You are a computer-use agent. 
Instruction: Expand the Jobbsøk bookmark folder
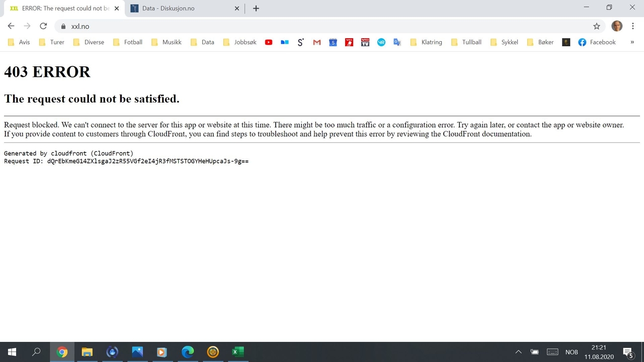tap(239, 42)
